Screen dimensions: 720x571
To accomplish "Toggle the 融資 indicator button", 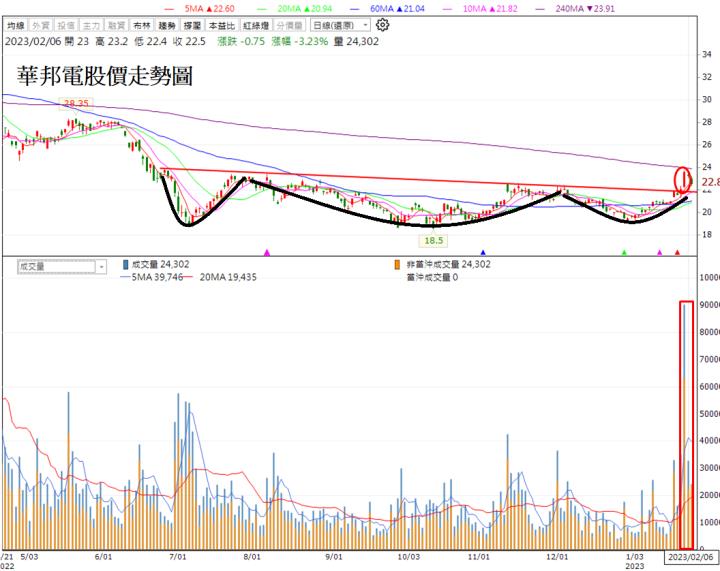I will [116, 25].
